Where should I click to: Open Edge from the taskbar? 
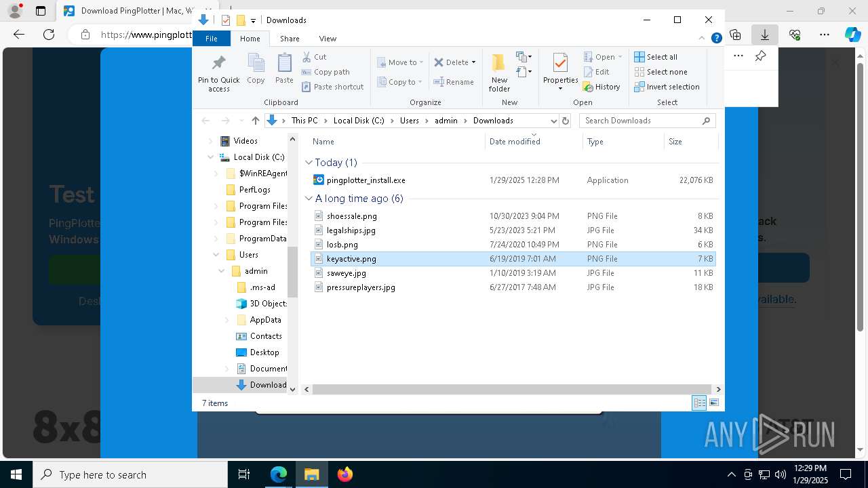279,474
